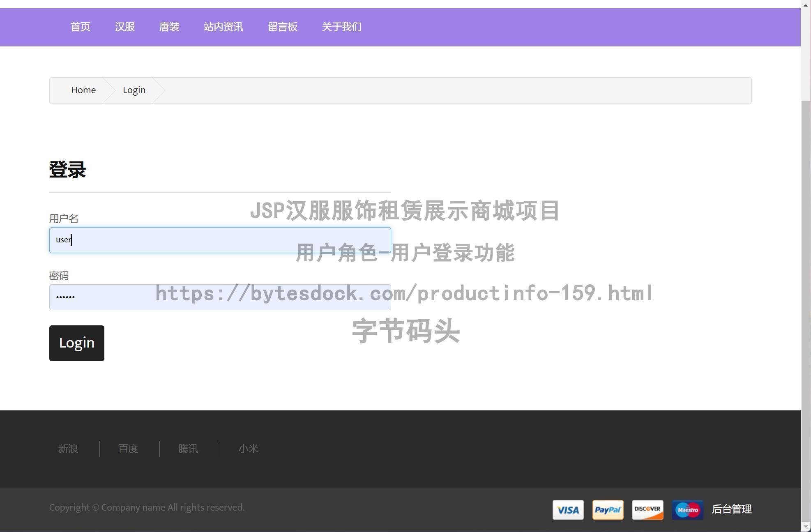Open the 首页 navigation item
The width and height of the screenshot is (811, 532).
point(81,27)
